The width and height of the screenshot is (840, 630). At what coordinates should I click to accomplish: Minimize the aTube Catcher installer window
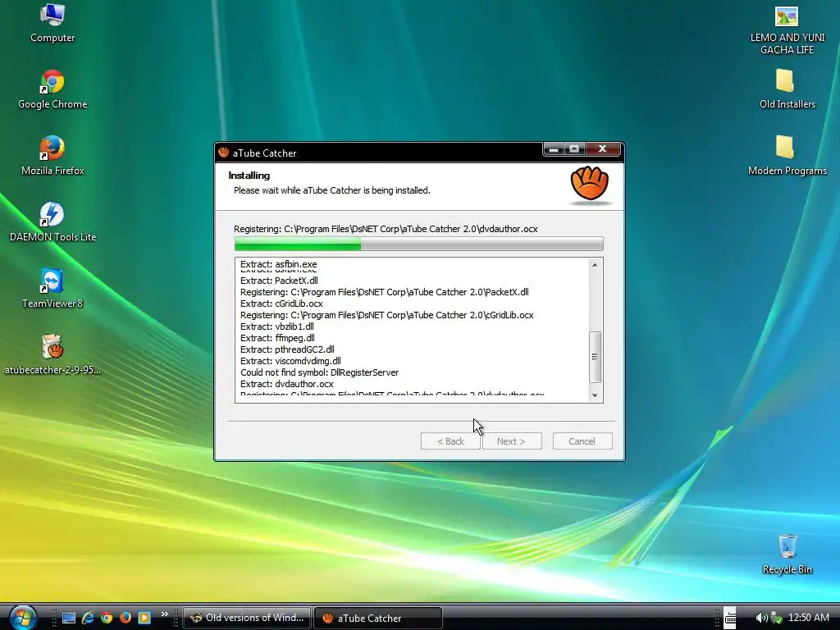[x=554, y=149]
